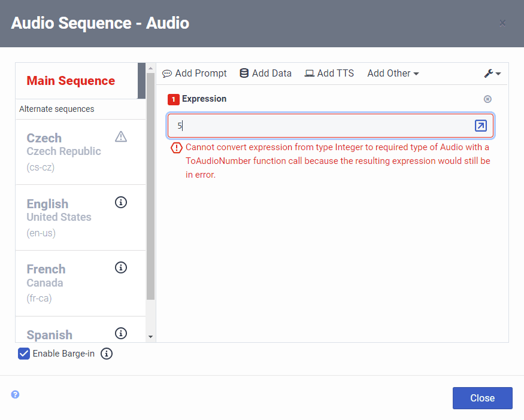Click the Add TTS laptop icon

pos(309,74)
